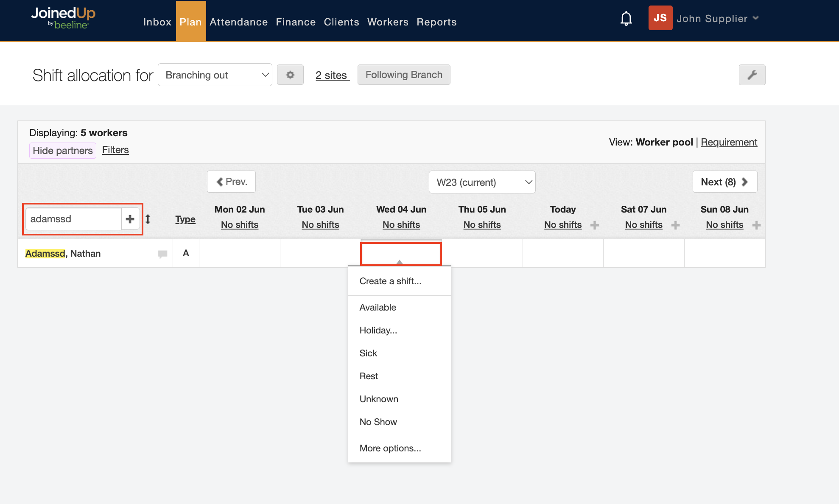
Task: Go to the Attendance tab
Action: coord(238,22)
